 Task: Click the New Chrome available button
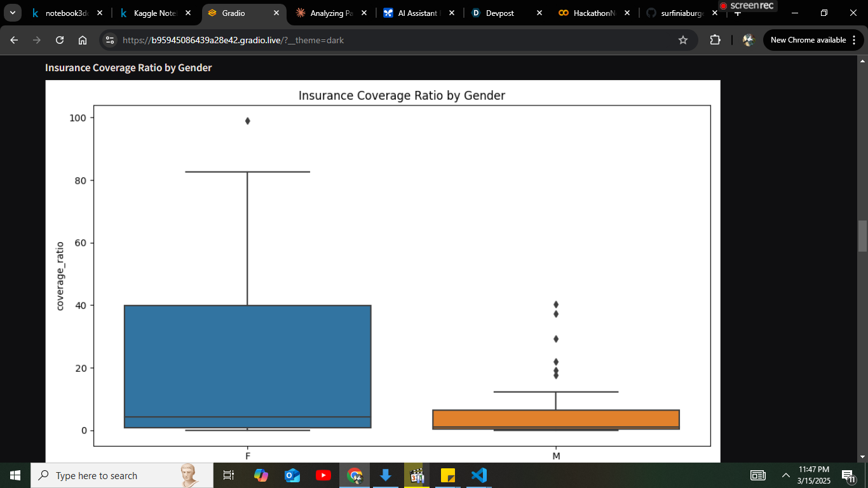tap(814, 40)
